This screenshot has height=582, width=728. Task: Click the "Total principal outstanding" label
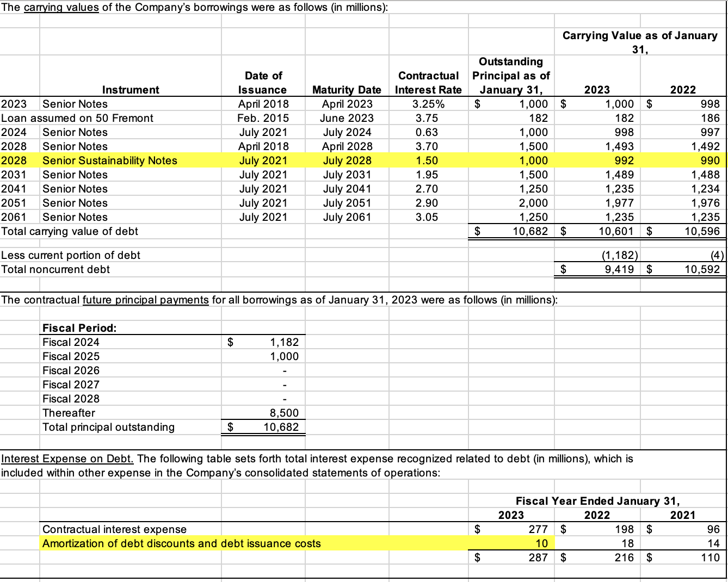108,427
